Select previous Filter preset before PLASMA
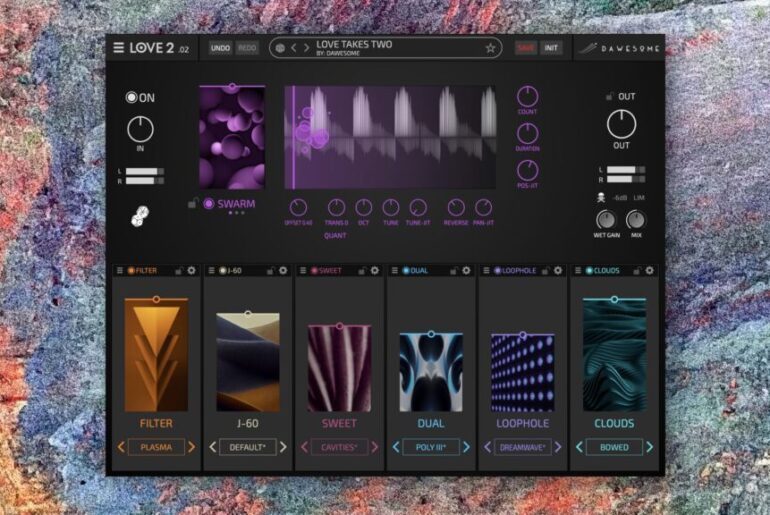The image size is (770, 515). click(x=121, y=447)
